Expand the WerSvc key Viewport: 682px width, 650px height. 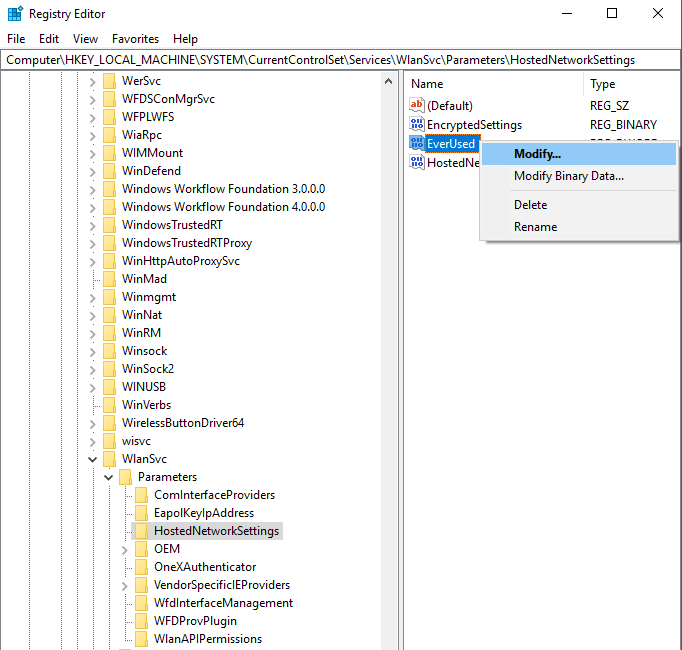tap(92, 81)
